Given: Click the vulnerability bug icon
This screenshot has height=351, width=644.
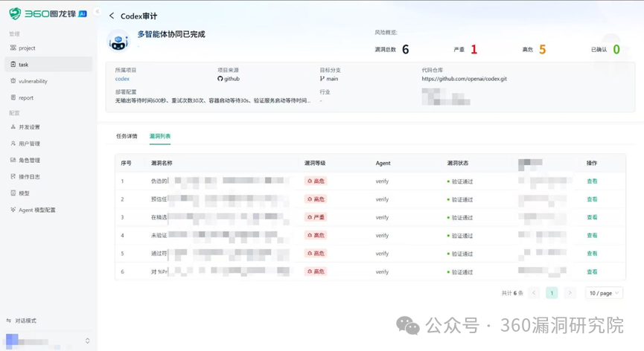Looking at the screenshot, I should click(x=13, y=81).
